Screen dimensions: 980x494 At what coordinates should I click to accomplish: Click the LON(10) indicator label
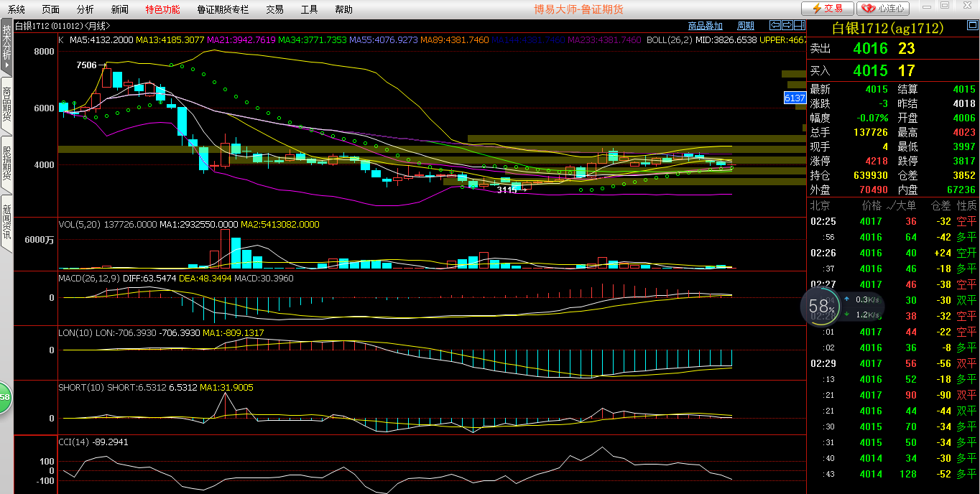pos(75,333)
